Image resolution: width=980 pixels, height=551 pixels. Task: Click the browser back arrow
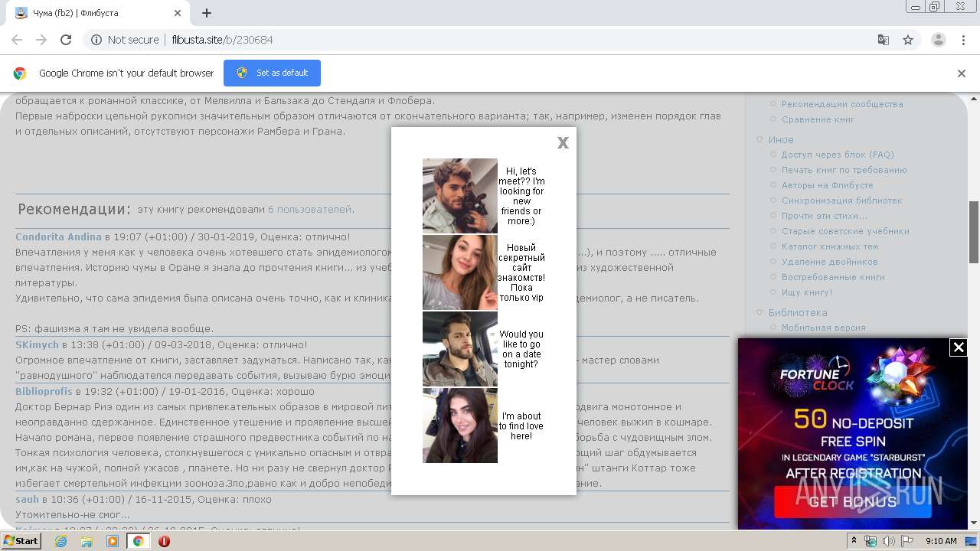17,40
